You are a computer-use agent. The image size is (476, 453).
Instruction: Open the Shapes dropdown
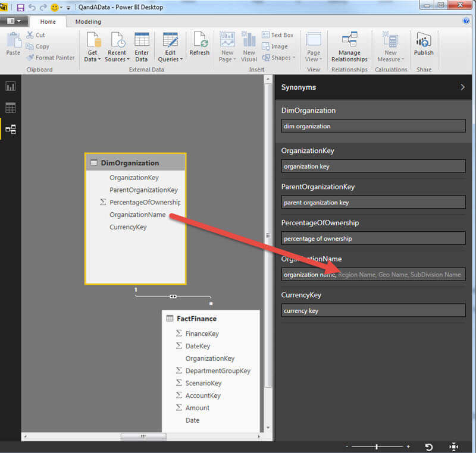pos(278,58)
